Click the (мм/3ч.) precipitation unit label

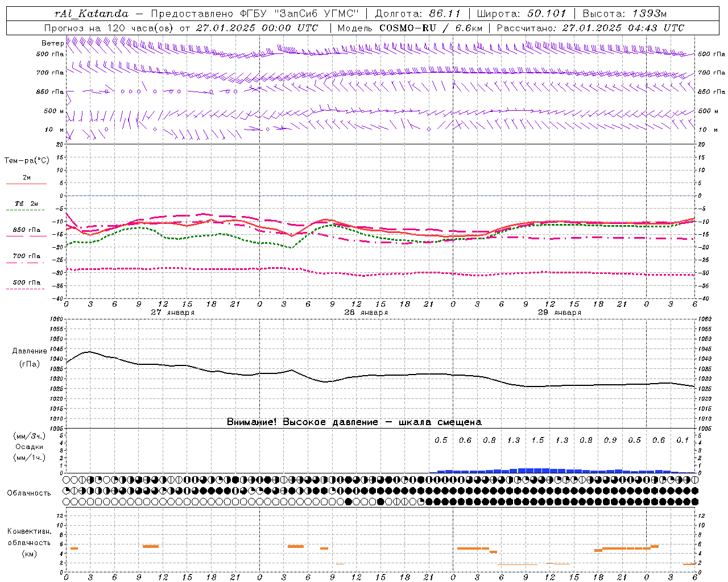click(30, 436)
